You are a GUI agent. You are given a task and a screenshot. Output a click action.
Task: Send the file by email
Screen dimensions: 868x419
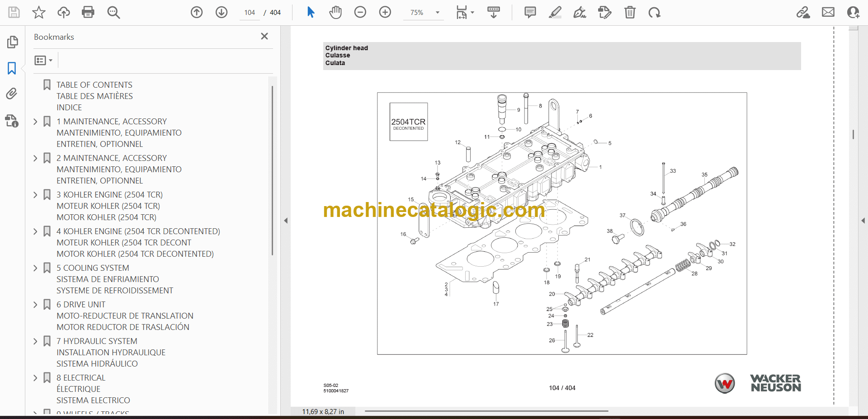(x=828, y=12)
